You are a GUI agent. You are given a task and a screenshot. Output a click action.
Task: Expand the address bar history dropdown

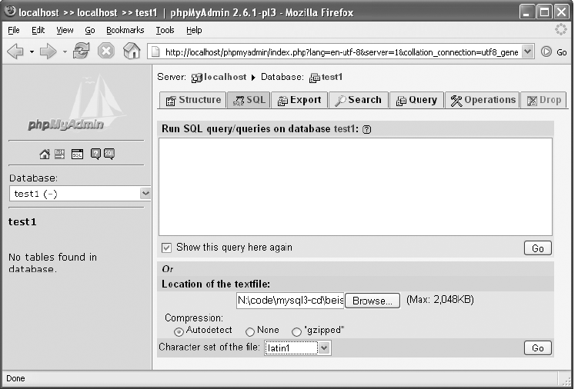click(528, 52)
